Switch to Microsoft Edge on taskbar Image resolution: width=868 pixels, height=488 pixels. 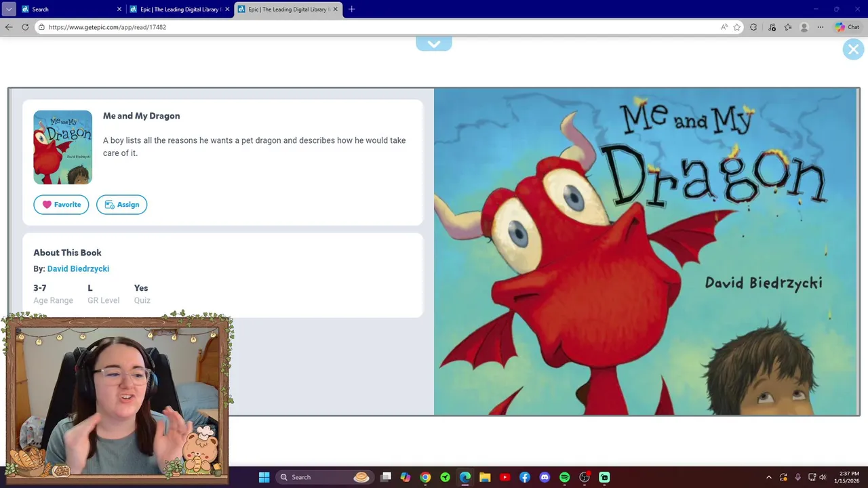[465, 477]
